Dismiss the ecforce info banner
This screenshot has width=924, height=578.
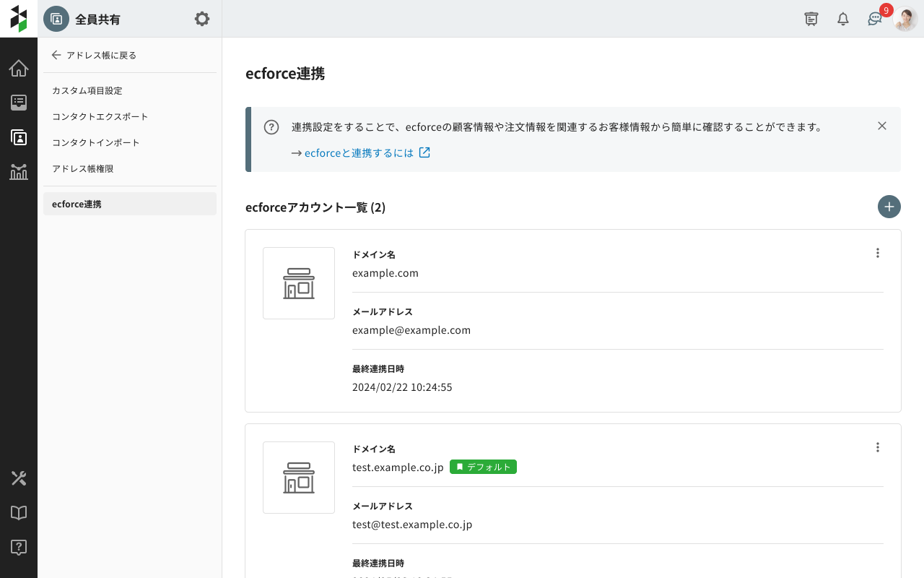882,126
